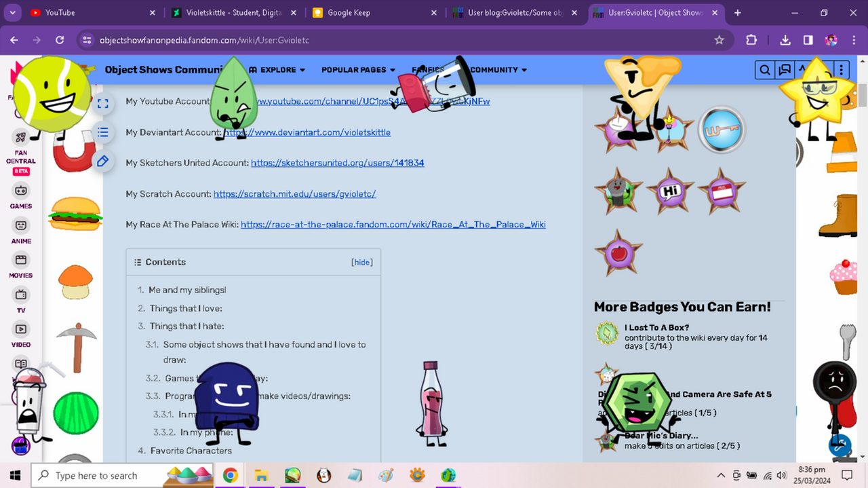This screenshot has height=488, width=868.
Task: Expand the Popular Pages menu
Action: point(359,70)
